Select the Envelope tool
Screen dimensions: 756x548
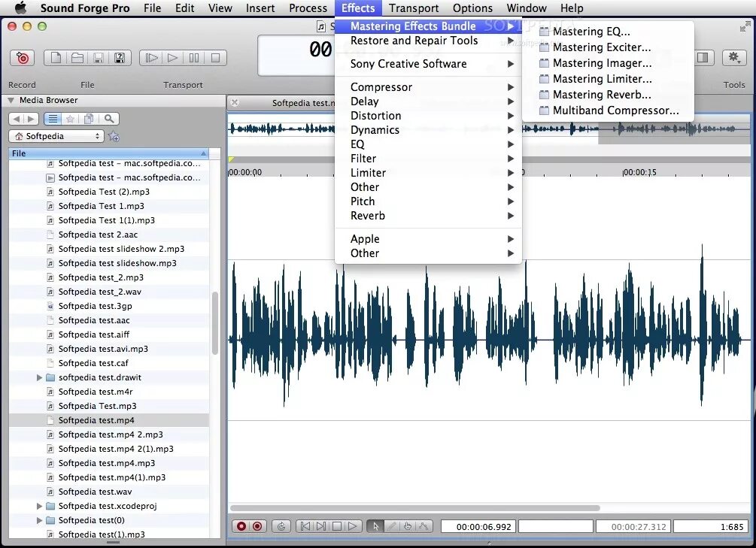424,526
